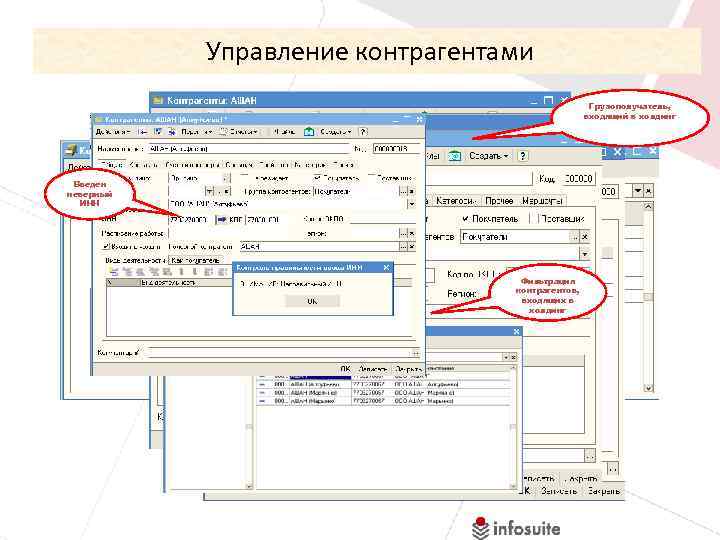Click Покупатели group field in back window

click(515, 237)
